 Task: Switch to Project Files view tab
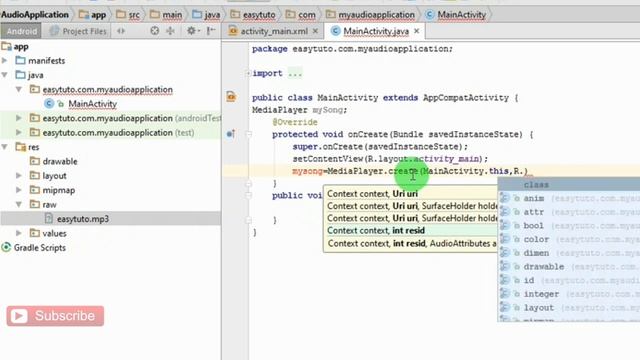78,31
